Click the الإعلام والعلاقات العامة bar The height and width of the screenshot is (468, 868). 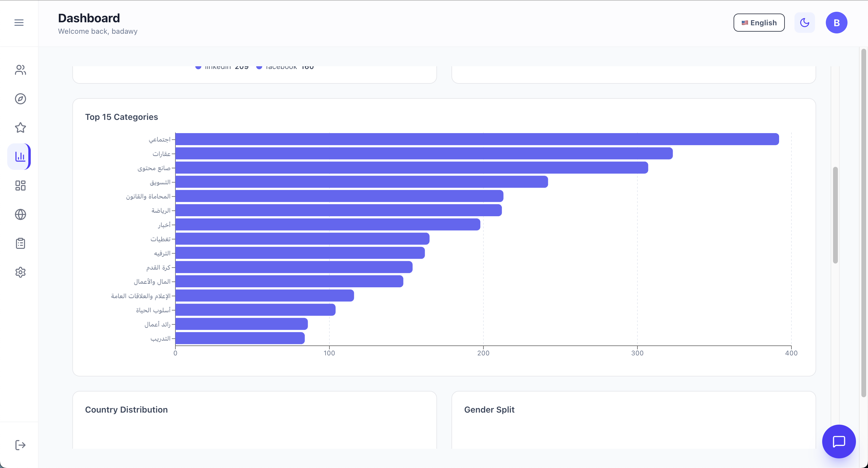pos(265,296)
